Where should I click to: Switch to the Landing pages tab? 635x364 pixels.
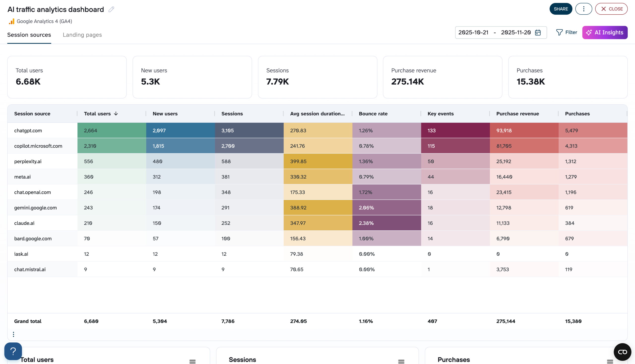[x=82, y=35]
